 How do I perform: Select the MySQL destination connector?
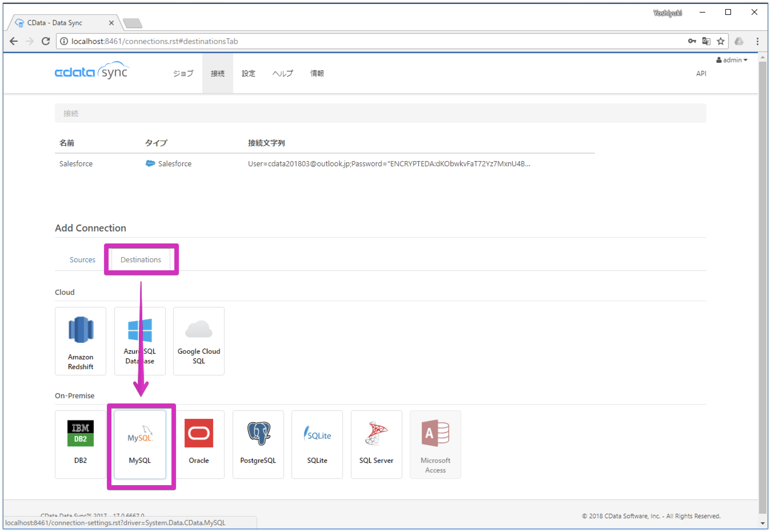coord(140,444)
